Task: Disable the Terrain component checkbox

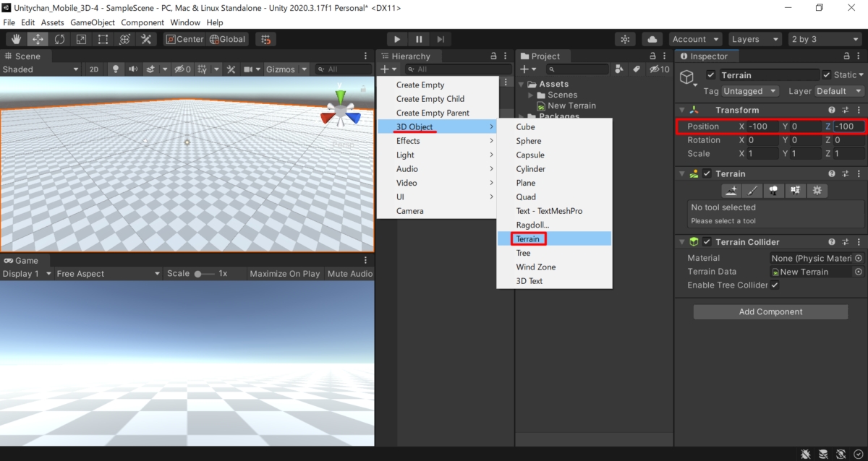Action: [x=707, y=173]
